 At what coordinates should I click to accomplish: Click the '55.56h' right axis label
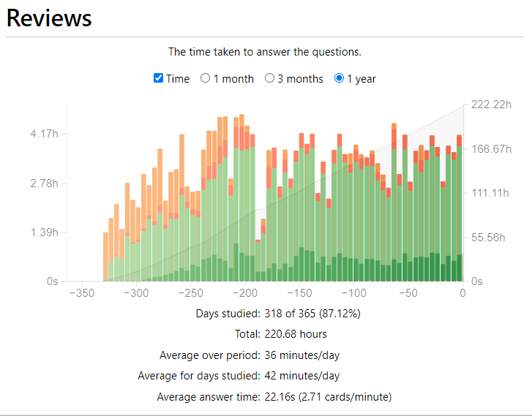(488, 238)
